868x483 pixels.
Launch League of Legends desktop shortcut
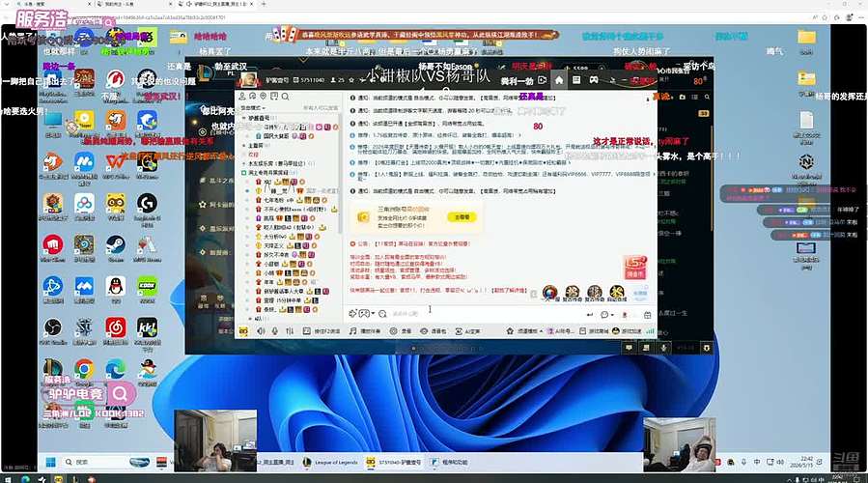pos(53,370)
